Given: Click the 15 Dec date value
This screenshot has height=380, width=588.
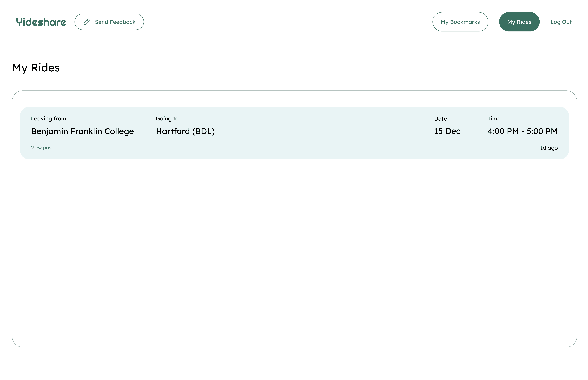Looking at the screenshot, I should [447, 131].
